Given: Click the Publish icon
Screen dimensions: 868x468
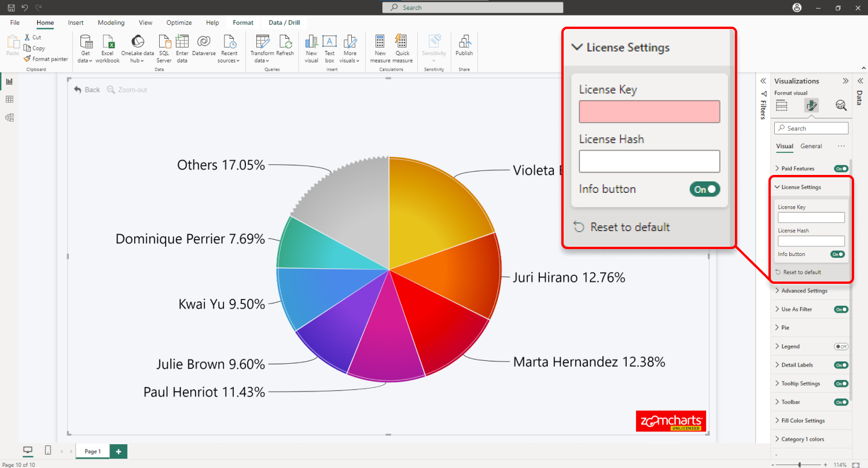Looking at the screenshot, I should 464,46.
